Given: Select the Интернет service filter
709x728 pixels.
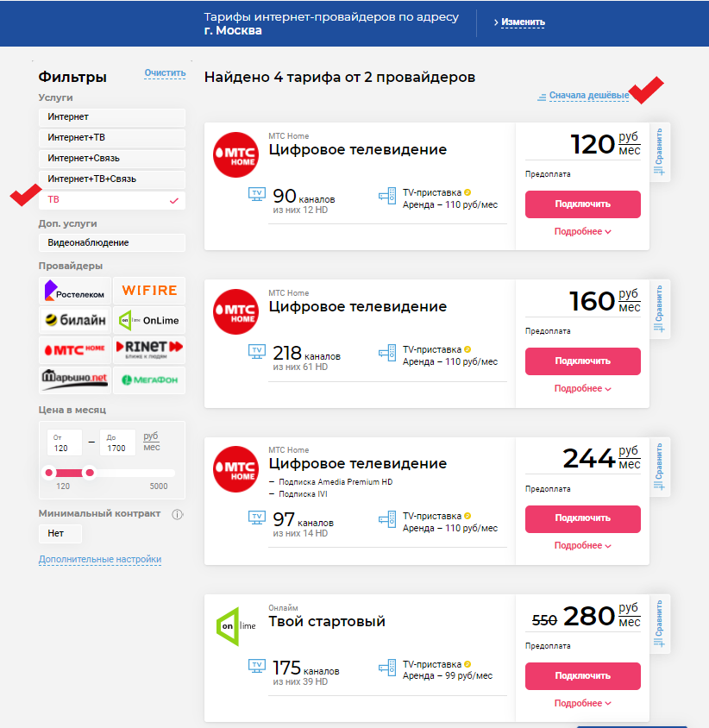Looking at the screenshot, I should 112,117.
